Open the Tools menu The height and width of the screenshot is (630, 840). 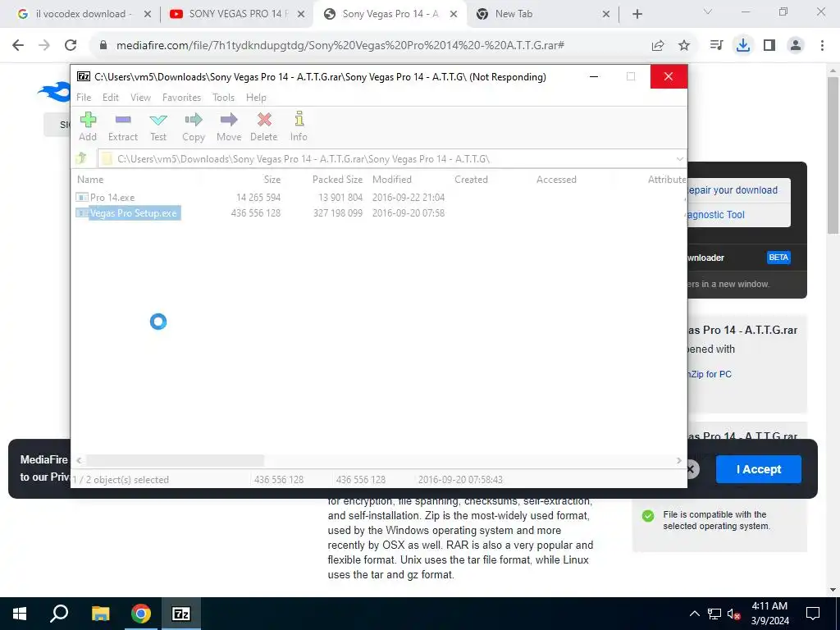223,98
